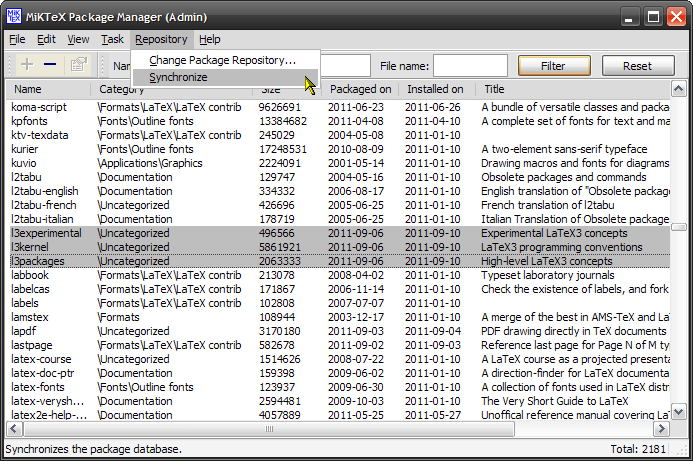The height and width of the screenshot is (461, 693).
Task: Select the latex2e-help-... package row
Action: pos(339,415)
